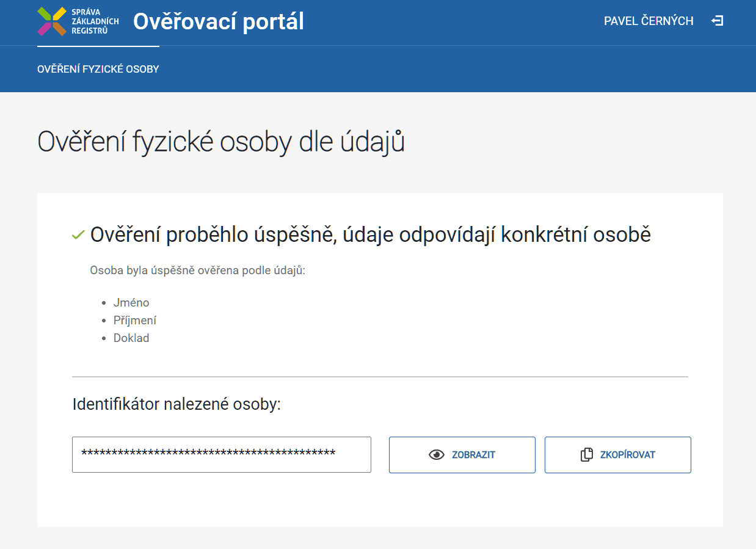
Task: Click the Správa základních registrů logo
Action: click(78, 21)
